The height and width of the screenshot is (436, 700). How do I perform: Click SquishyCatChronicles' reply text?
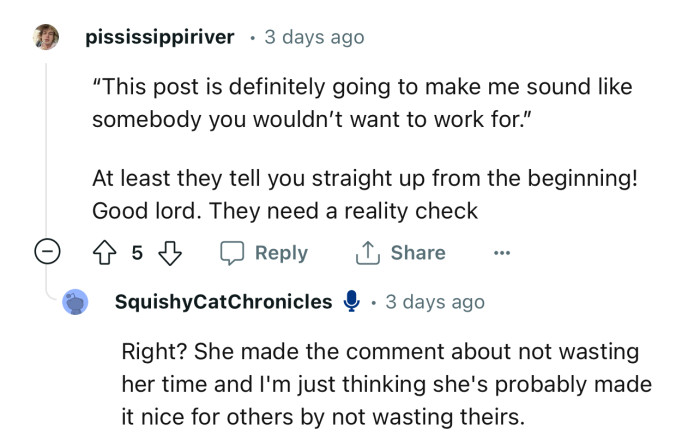point(385,384)
